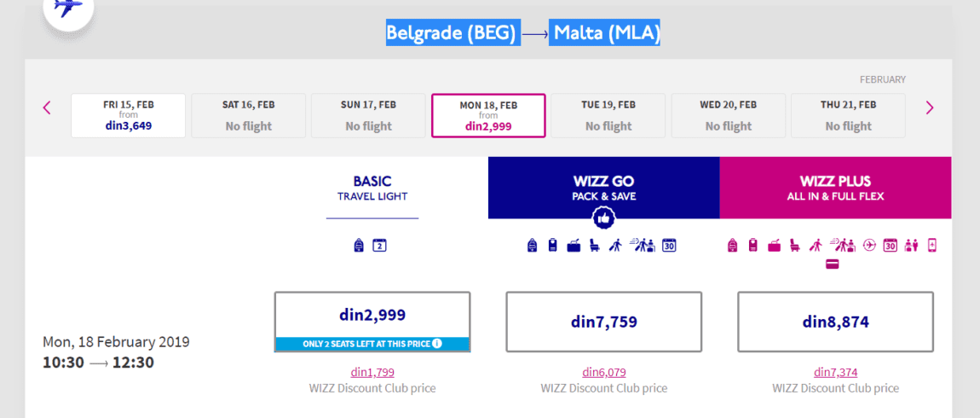The image size is (980, 418).
Task: Show later dates with right arrow
Action: (930, 107)
